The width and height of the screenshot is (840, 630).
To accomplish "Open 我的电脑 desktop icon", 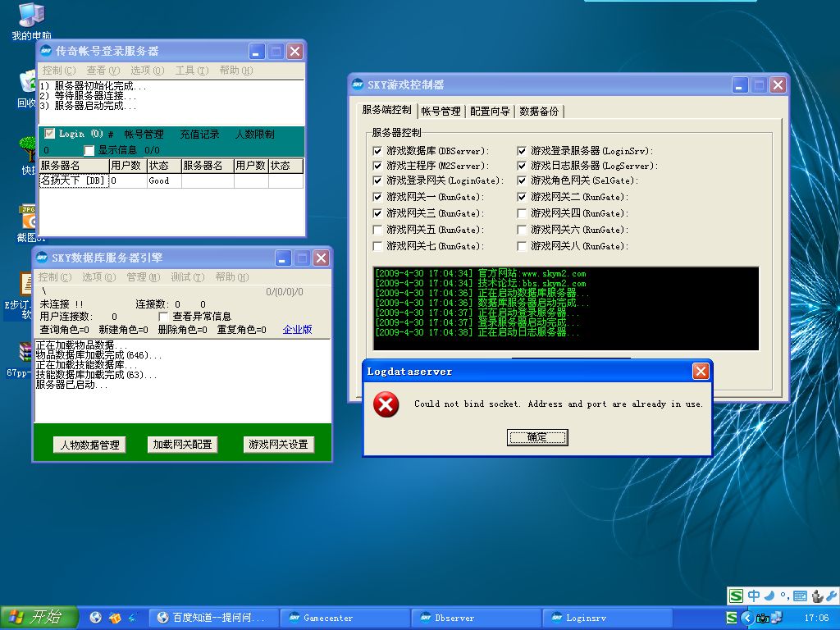I will pyautogui.click(x=31, y=21).
